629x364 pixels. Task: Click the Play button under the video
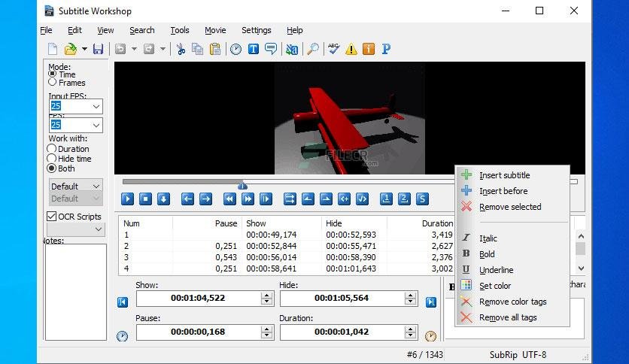(127, 199)
